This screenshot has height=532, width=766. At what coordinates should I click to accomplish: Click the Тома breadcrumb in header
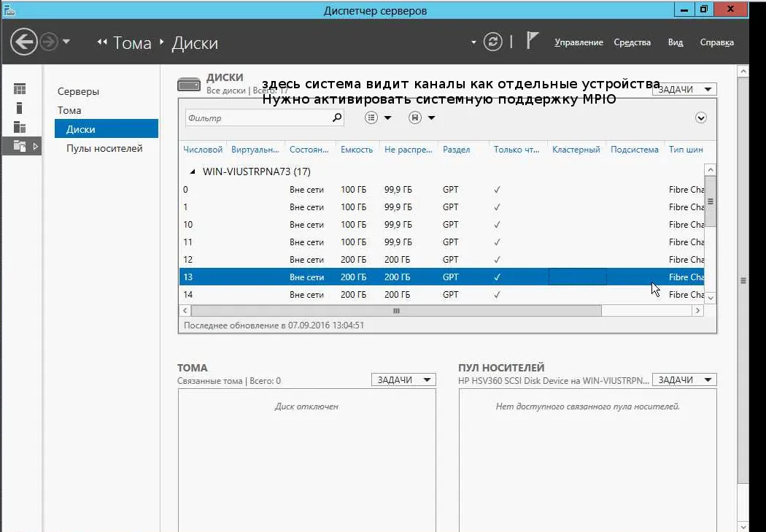[132, 43]
